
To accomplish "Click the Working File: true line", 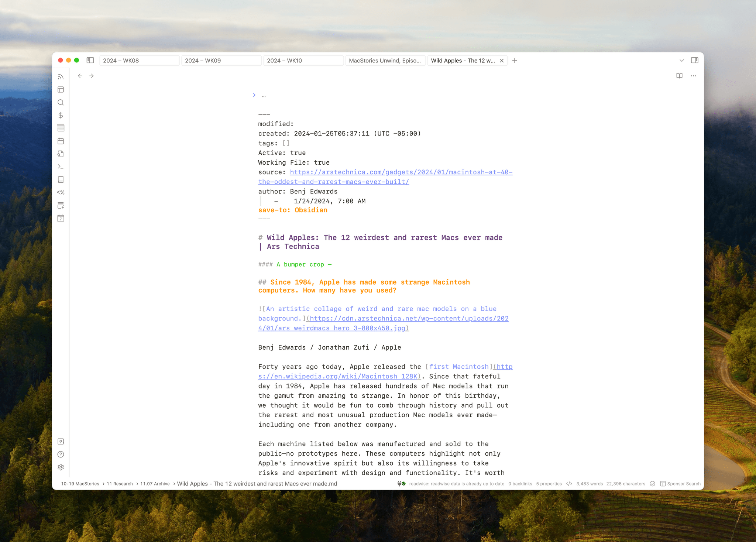I will [294, 162].
